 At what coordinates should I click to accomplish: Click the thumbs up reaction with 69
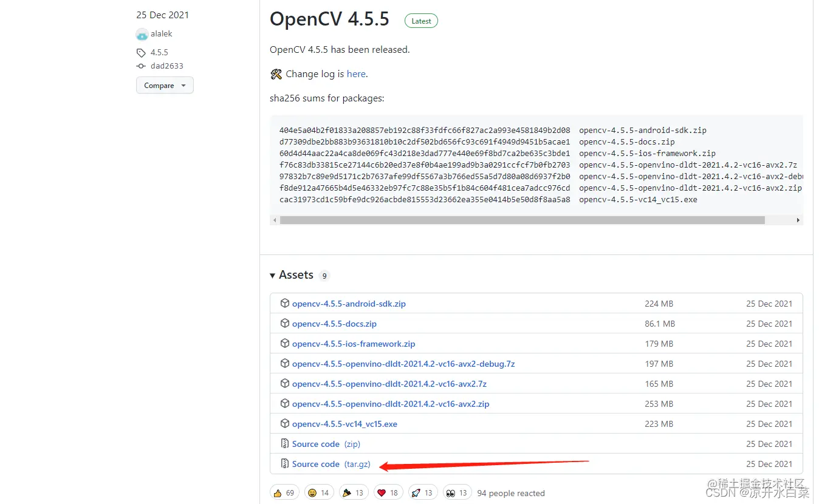pos(284,492)
